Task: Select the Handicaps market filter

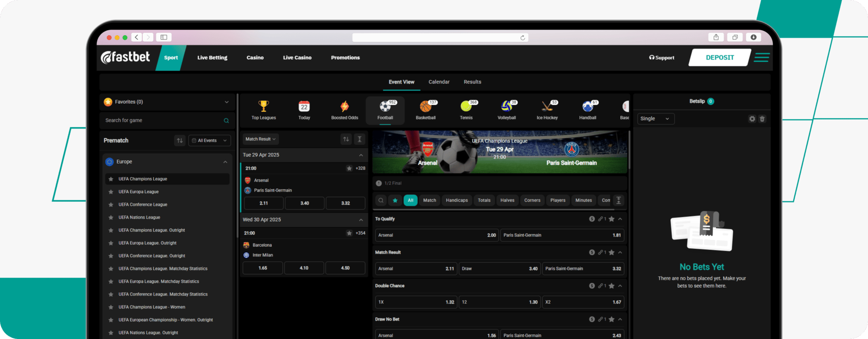Action: click(457, 200)
